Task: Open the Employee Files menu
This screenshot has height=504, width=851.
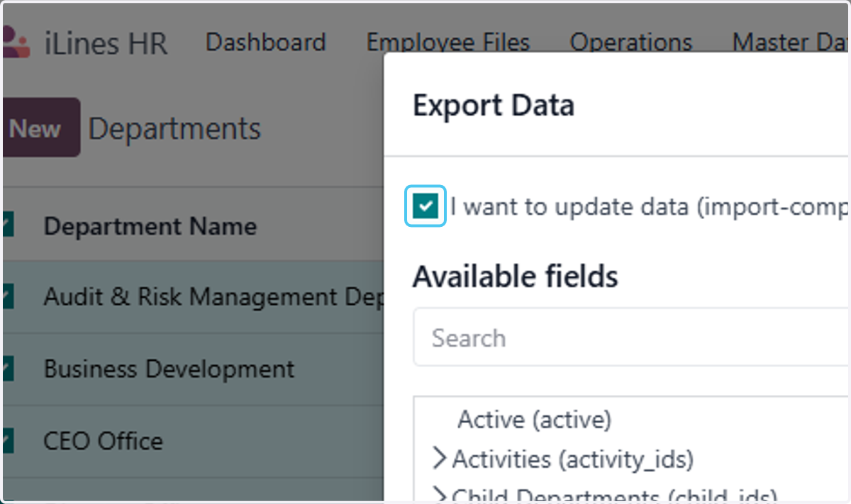Action: pos(448,43)
